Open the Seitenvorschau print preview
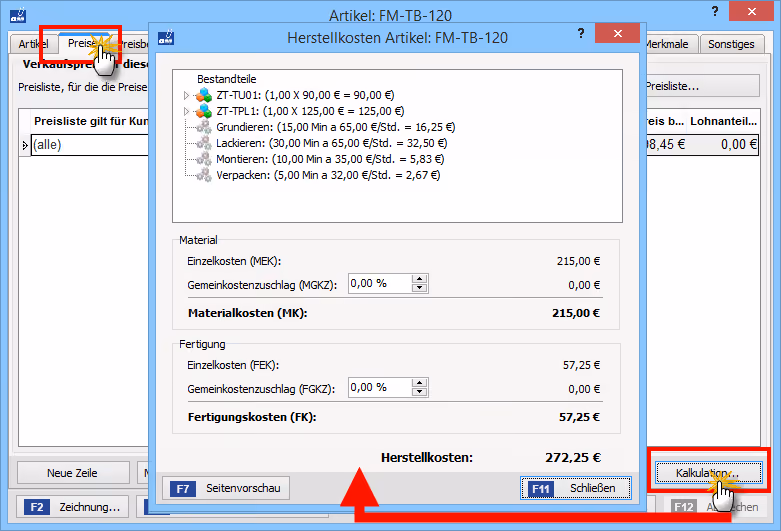The width and height of the screenshot is (781, 531). point(226,488)
